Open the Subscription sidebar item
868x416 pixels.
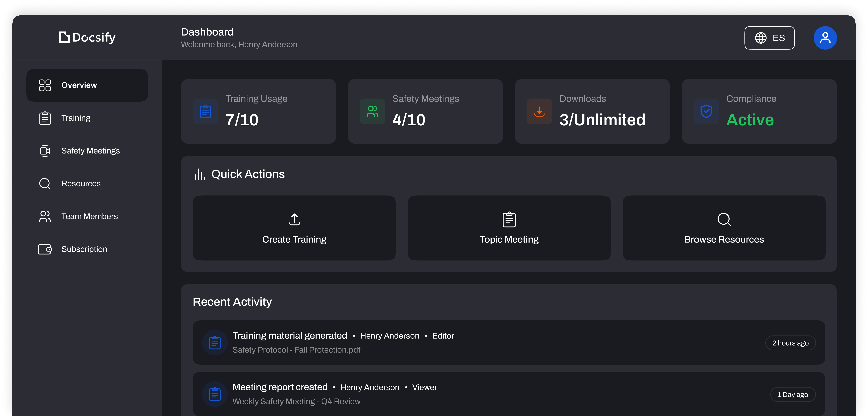point(84,249)
